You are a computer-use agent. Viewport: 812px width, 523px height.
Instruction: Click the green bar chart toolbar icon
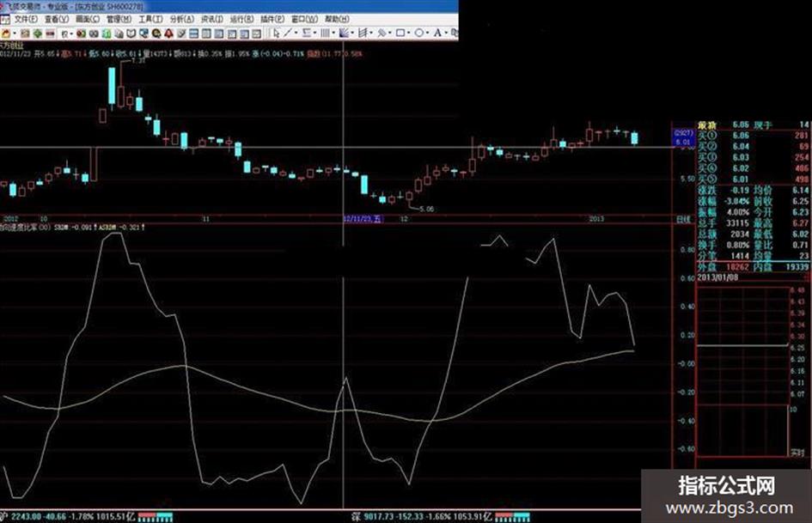pyautogui.click(x=107, y=33)
